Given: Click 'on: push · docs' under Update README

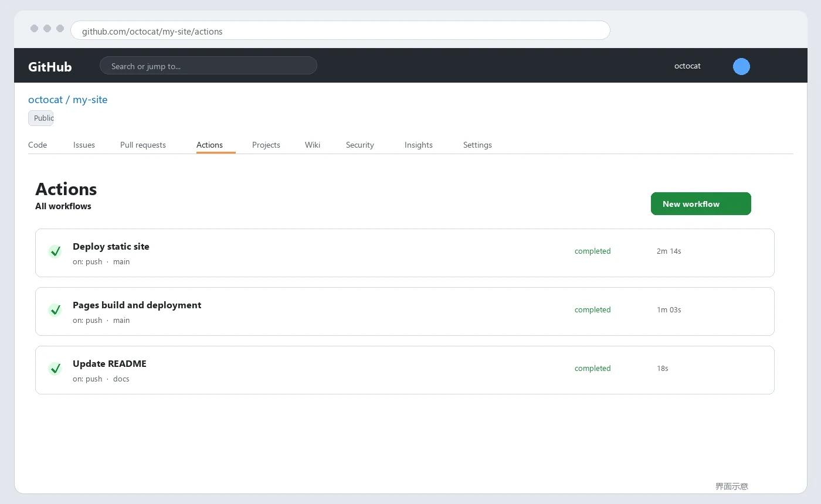Looking at the screenshot, I should tap(101, 379).
